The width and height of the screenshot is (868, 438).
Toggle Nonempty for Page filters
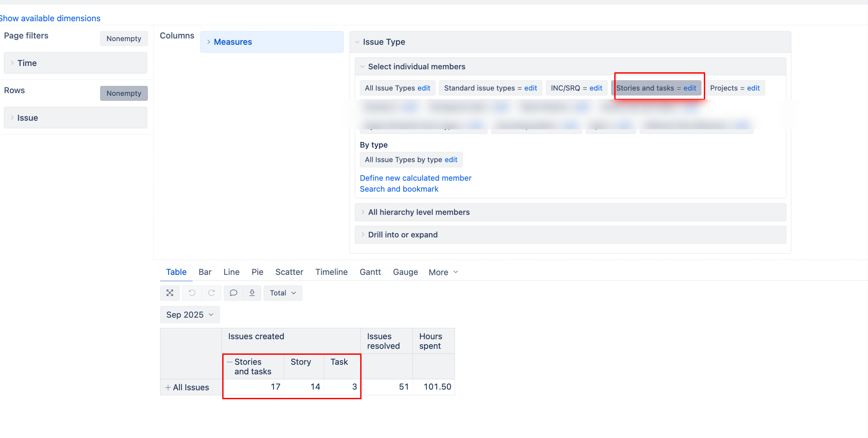coord(124,39)
